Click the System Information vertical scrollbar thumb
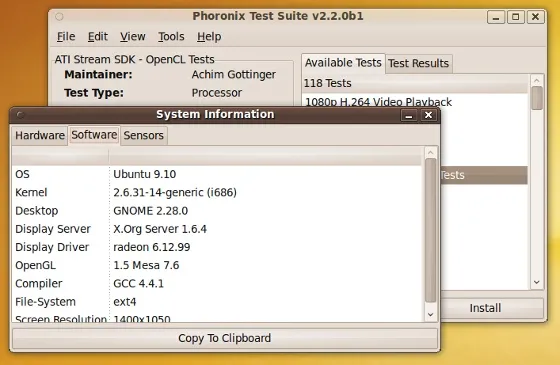 pos(430,230)
